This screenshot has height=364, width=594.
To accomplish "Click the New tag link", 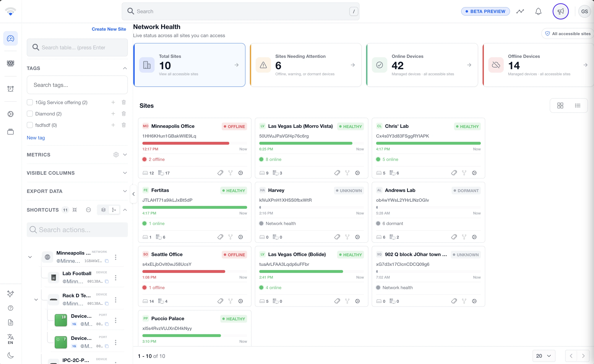I will 36,138.
